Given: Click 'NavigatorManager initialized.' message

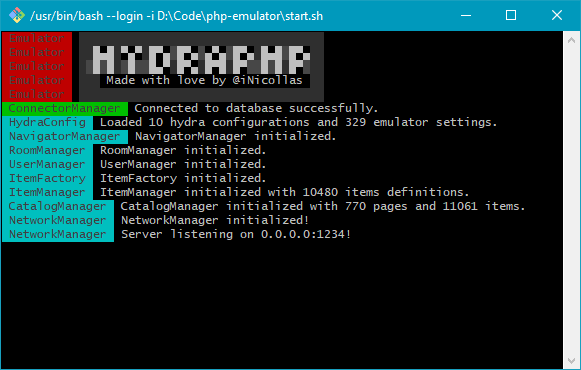Looking at the screenshot, I should tap(236, 137).
